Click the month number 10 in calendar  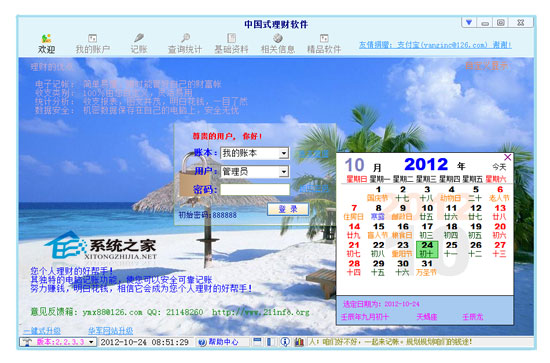click(354, 165)
